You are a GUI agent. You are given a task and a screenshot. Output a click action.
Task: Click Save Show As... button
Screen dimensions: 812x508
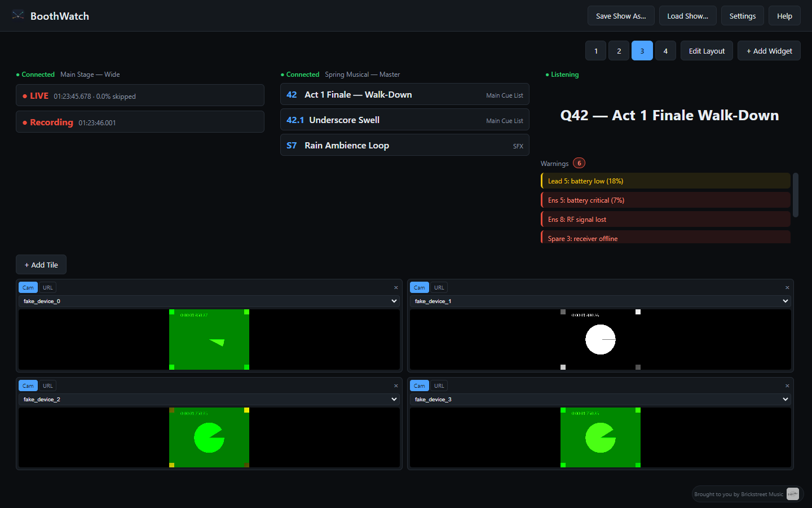pyautogui.click(x=621, y=16)
